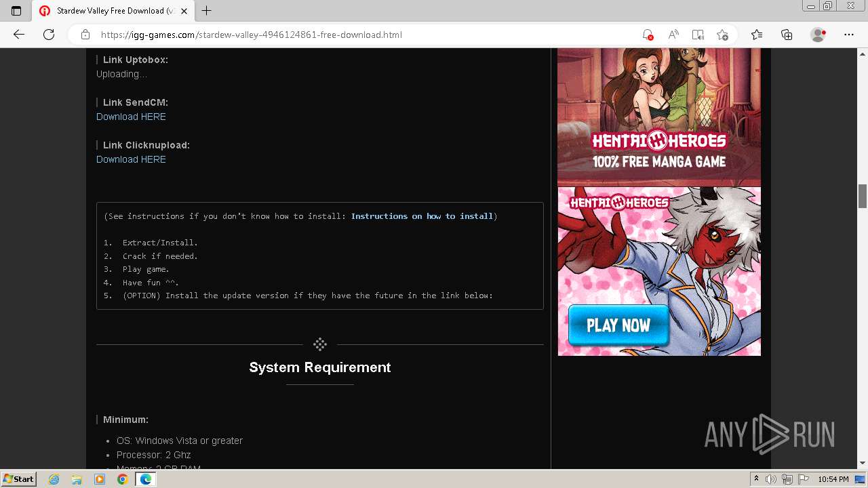The height and width of the screenshot is (488, 868).
Task: Select 'Play game.' step
Action: click(146, 269)
